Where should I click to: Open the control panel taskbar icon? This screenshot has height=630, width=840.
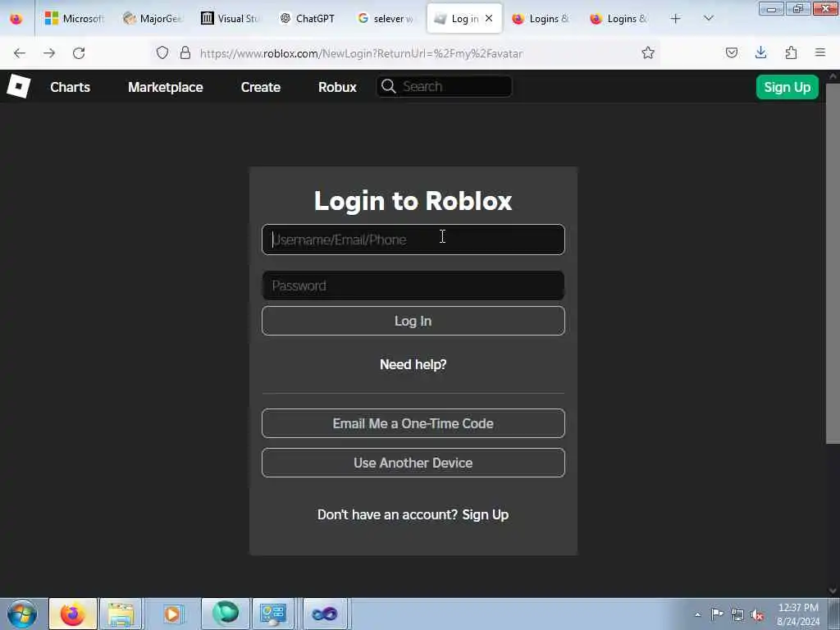coord(273,614)
